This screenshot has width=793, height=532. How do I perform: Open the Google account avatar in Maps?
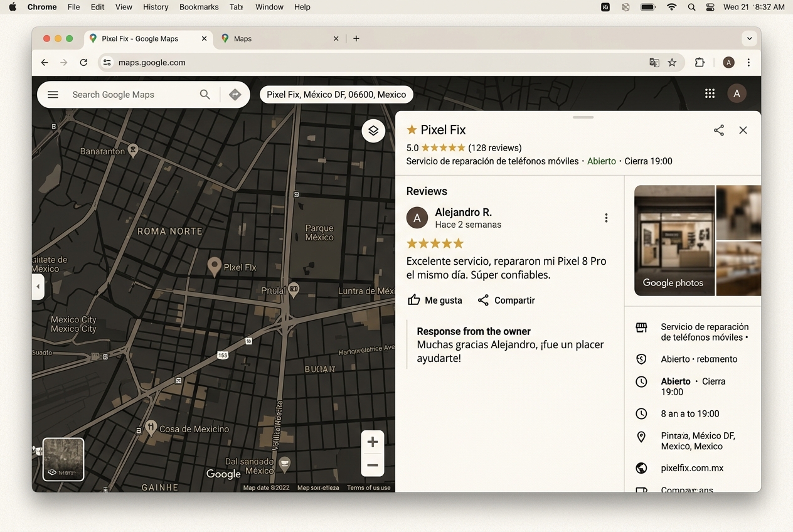point(737,93)
